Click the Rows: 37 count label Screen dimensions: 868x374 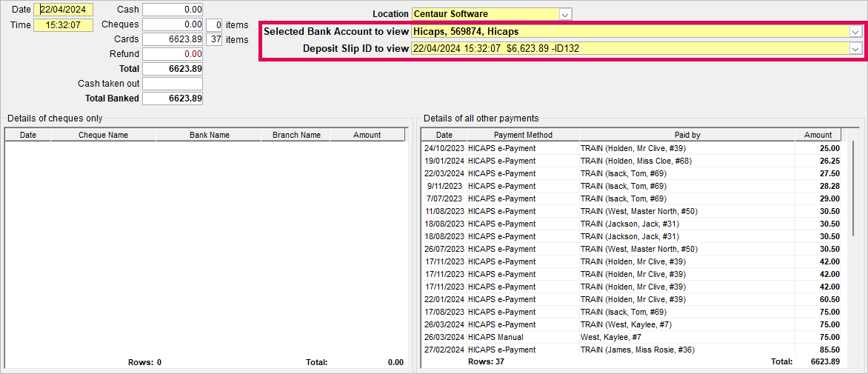point(486,362)
